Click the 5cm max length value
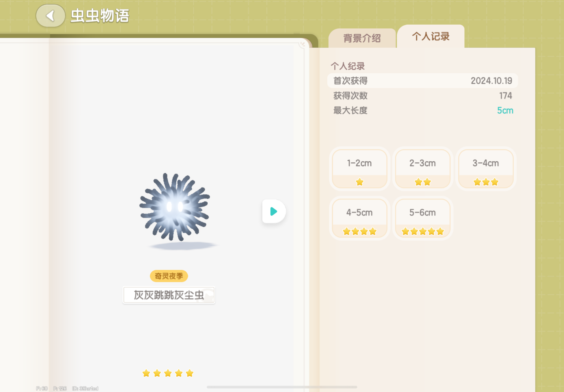This screenshot has height=392, width=564. point(505,110)
